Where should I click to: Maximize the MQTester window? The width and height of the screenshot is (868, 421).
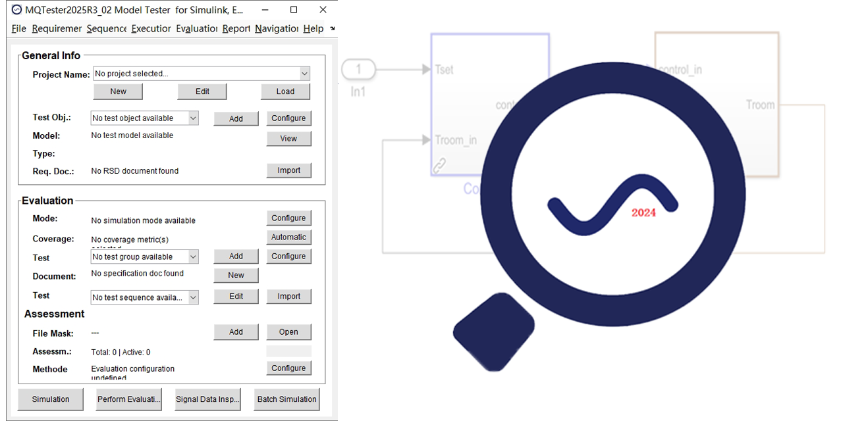294,10
